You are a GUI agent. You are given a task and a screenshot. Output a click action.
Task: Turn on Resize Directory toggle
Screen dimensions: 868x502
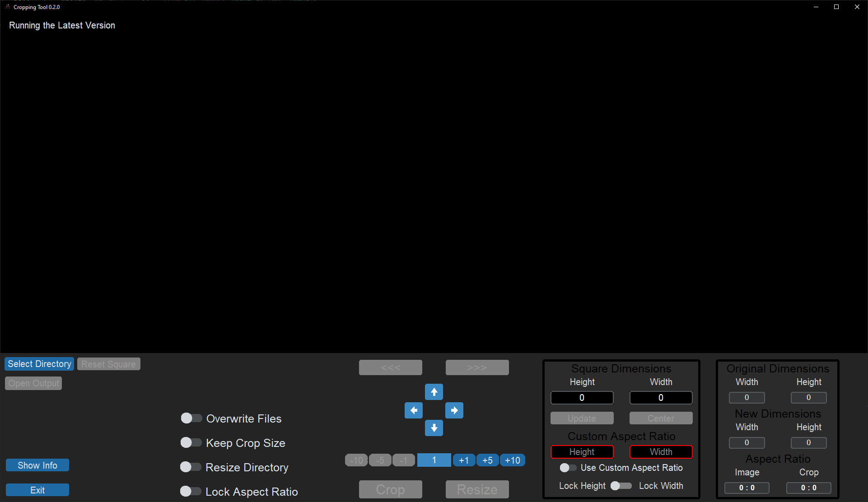tap(190, 467)
